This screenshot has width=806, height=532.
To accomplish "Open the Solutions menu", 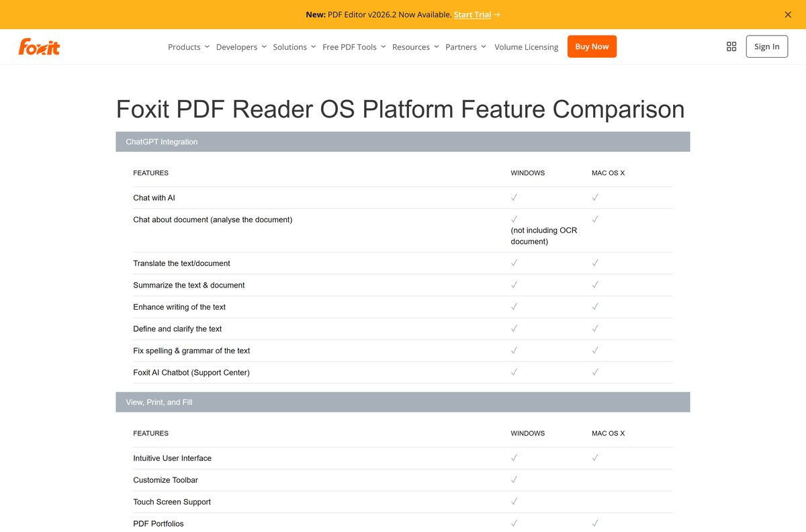I will click(289, 47).
